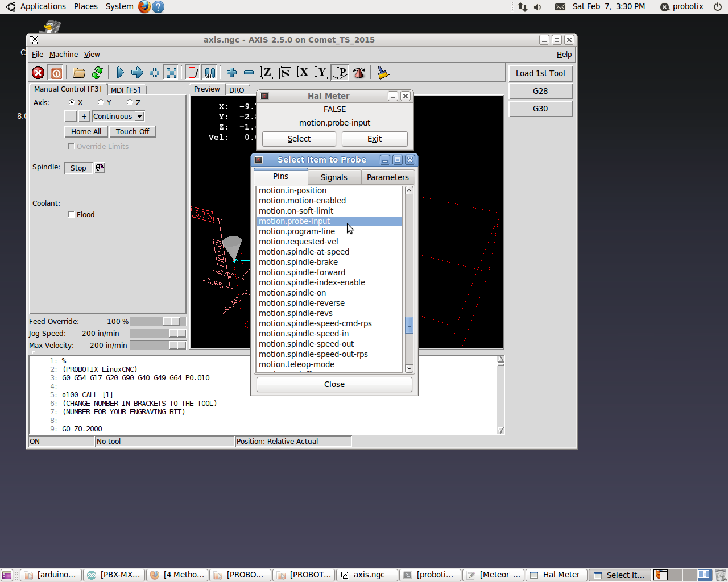This screenshot has height=582, width=728.
Task: Open the Continuous jog increment dropdown
Action: [139, 117]
